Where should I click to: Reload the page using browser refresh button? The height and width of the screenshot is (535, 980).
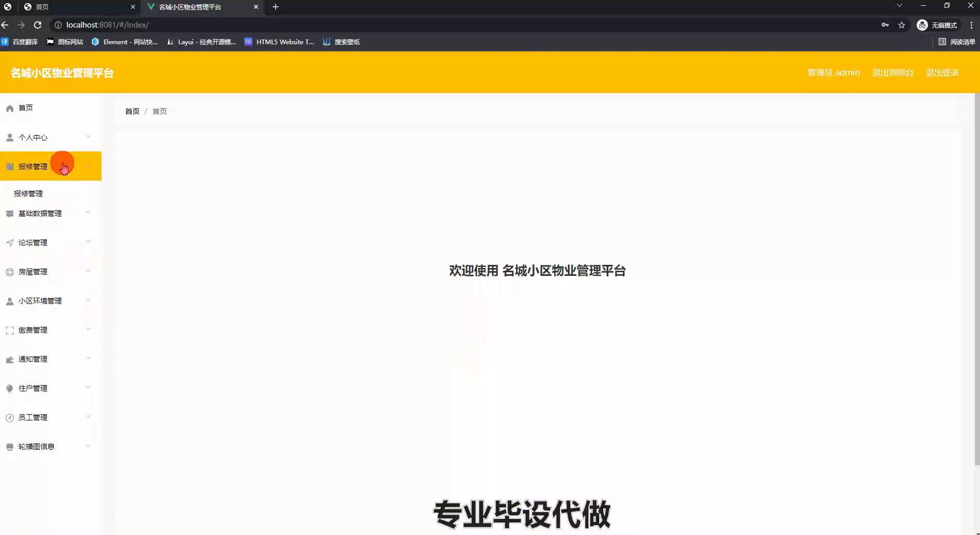click(x=38, y=25)
